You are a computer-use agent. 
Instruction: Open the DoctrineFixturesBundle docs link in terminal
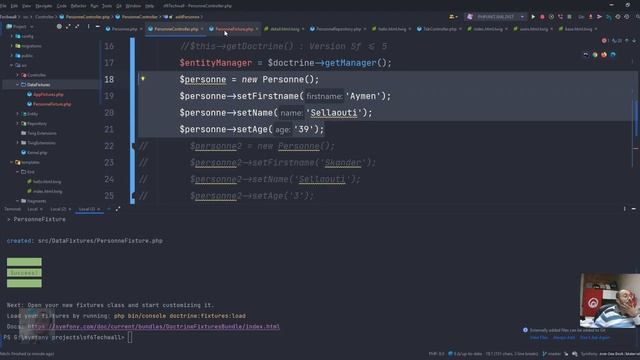click(153, 327)
